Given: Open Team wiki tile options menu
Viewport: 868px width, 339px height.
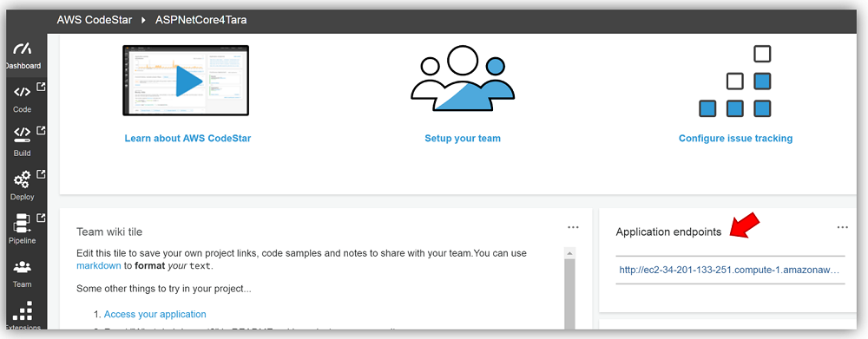Looking at the screenshot, I should (573, 227).
